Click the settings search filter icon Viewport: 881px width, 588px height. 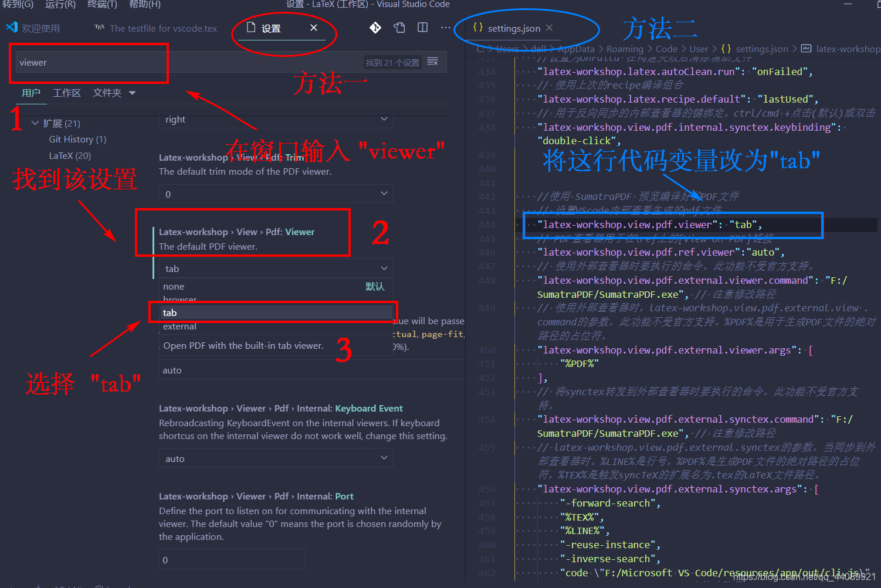(433, 62)
